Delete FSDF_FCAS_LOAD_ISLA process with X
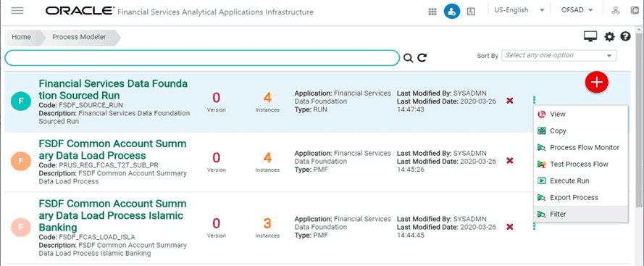Image resolution: width=644 pixels, height=266 pixels. tap(510, 227)
